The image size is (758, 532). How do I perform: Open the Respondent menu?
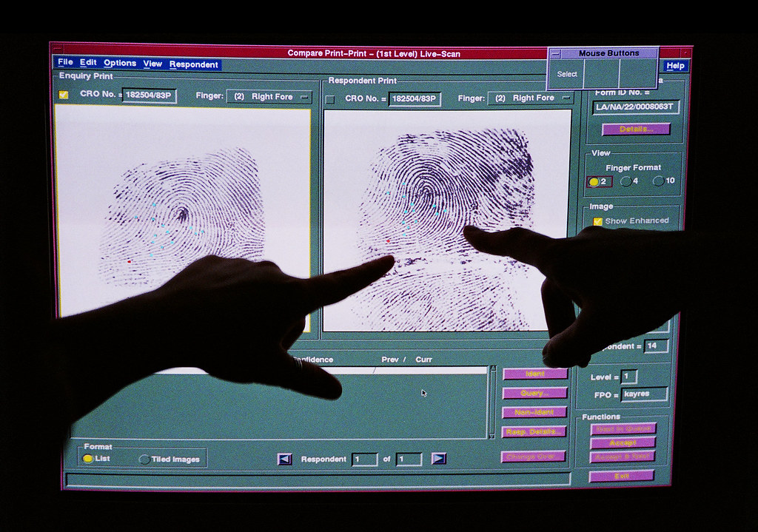click(193, 64)
